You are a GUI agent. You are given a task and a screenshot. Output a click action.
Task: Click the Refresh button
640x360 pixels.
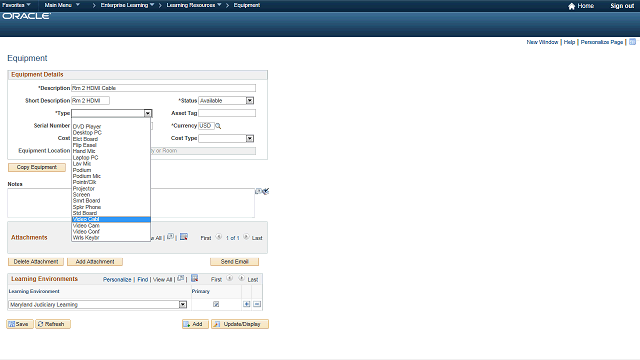(x=53, y=324)
